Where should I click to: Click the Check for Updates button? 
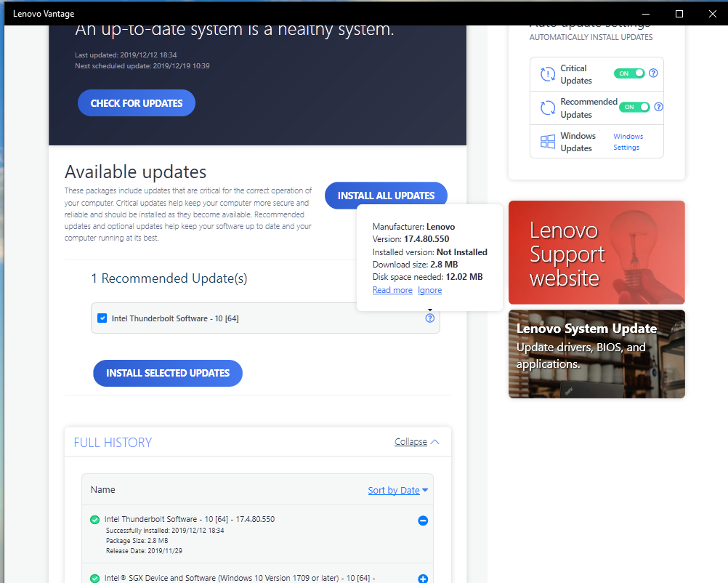(x=137, y=103)
